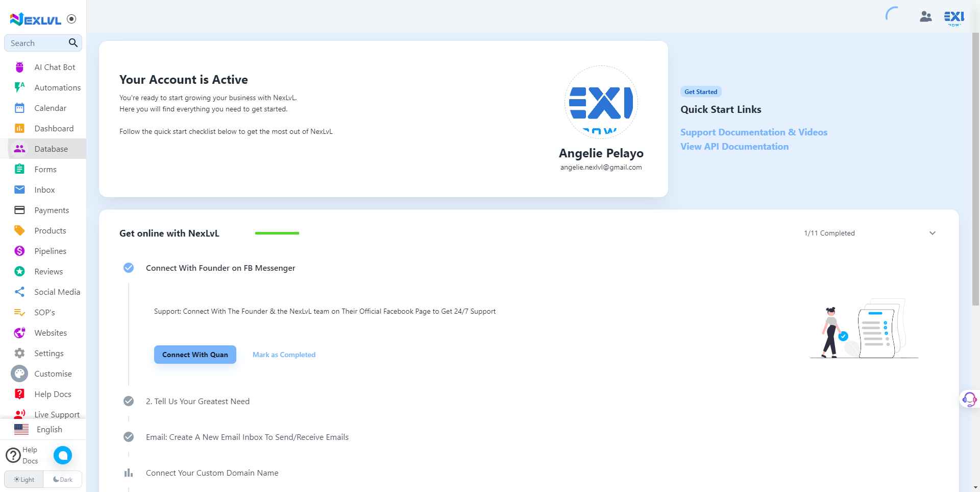Viewport: 980px width, 492px height.
Task: Open the AI Chat Bot robot icon
Action: click(19, 67)
